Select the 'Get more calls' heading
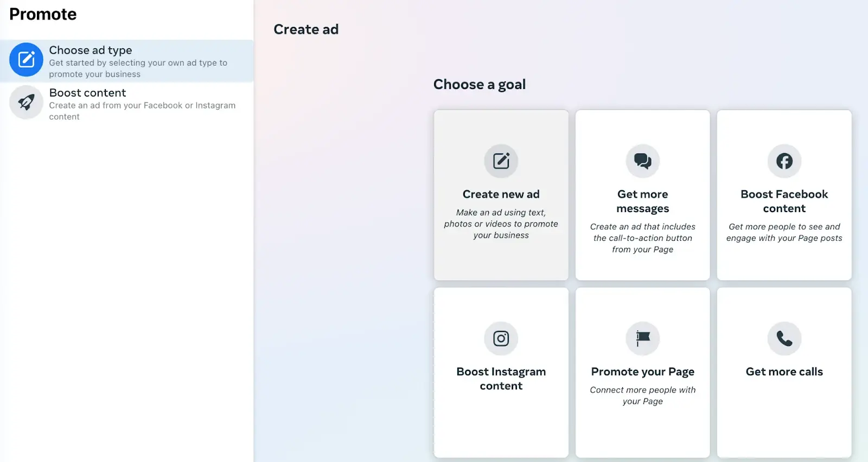This screenshot has width=868, height=462. pos(784,371)
